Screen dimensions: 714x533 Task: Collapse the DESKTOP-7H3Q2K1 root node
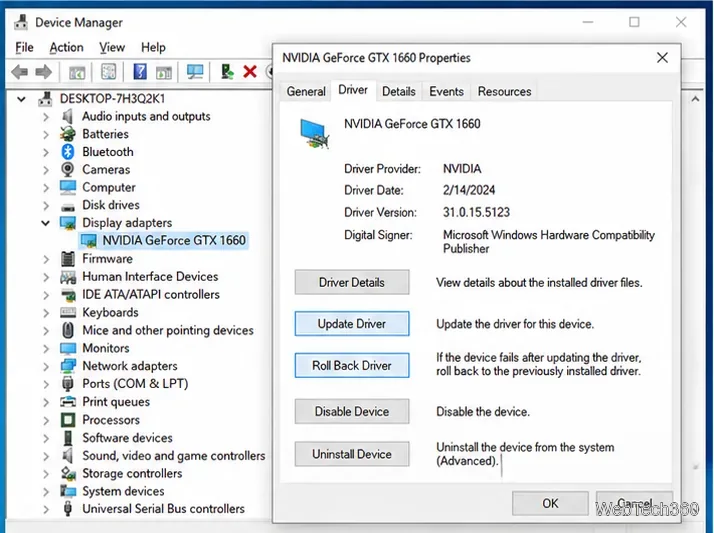(21, 98)
